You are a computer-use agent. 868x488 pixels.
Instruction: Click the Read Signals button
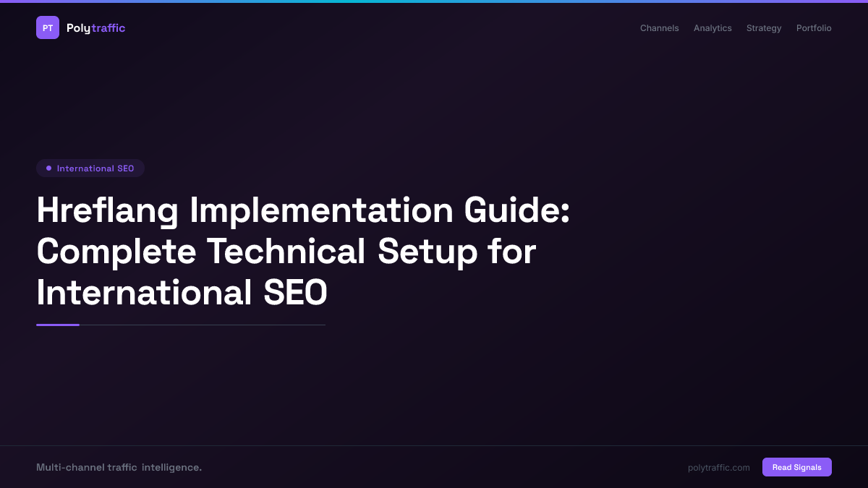(796, 467)
